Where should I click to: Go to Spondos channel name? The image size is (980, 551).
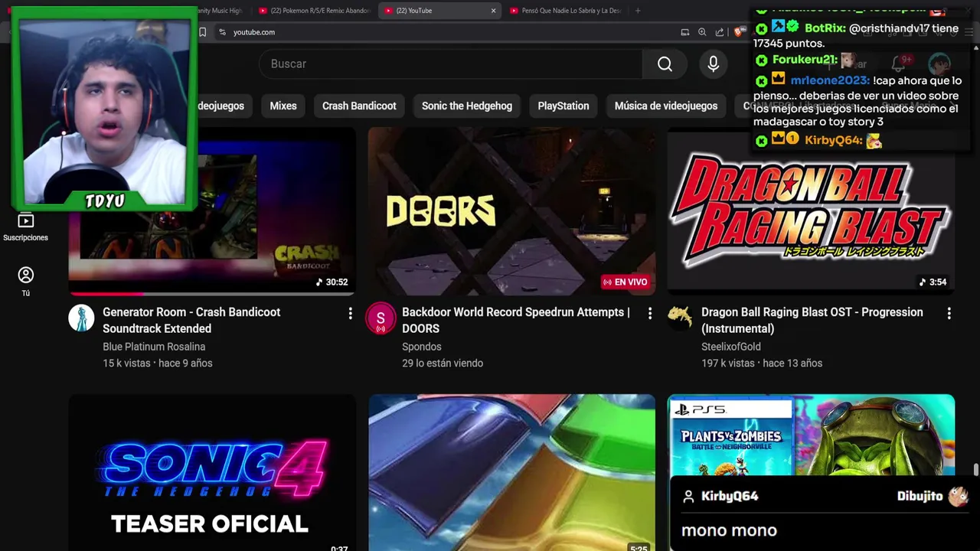coord(422,347)
